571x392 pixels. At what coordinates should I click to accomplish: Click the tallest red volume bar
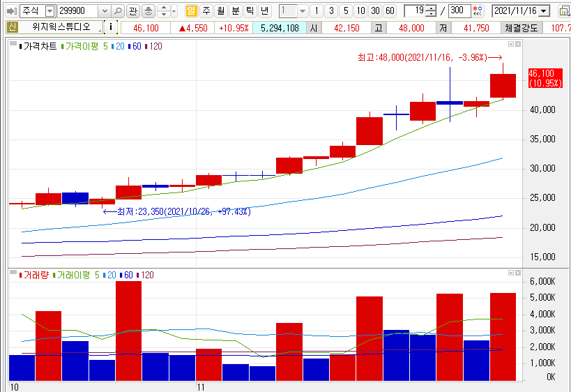128,331
